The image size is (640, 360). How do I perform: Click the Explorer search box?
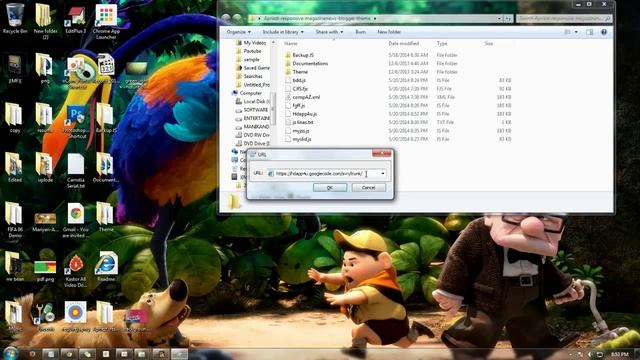point(564,18)
